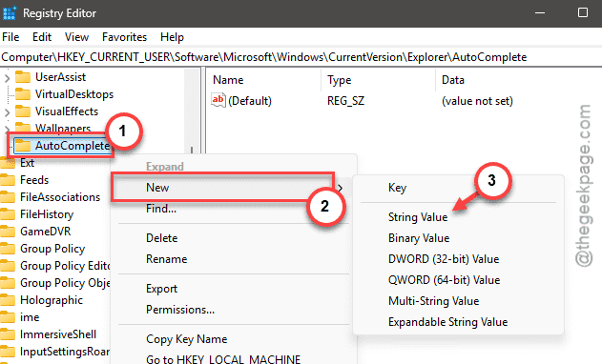Click the Holographic folder icon

tap(8, 300)
